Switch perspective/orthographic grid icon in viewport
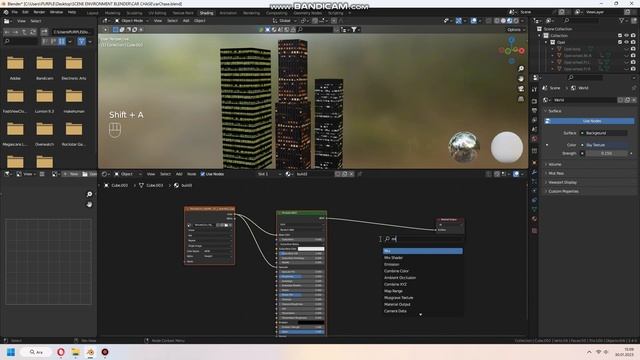Viewport: 640px width, 360px height. click(521, 99)
